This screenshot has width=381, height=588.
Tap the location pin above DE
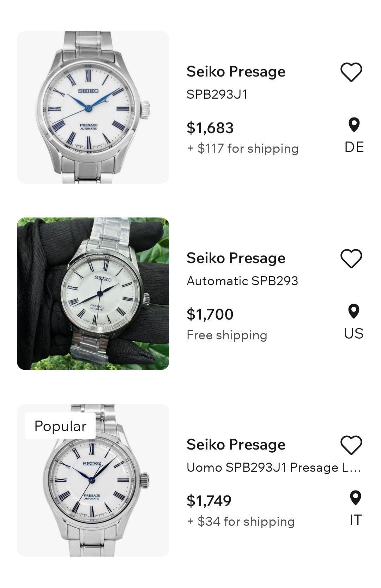tap(354, 125)
